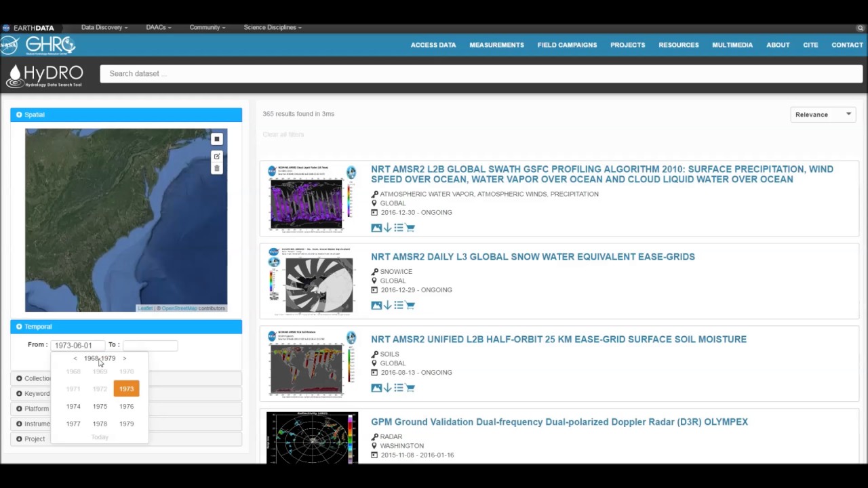Add Surface Soil Moisture dataset to cart

tap(410, 388)
